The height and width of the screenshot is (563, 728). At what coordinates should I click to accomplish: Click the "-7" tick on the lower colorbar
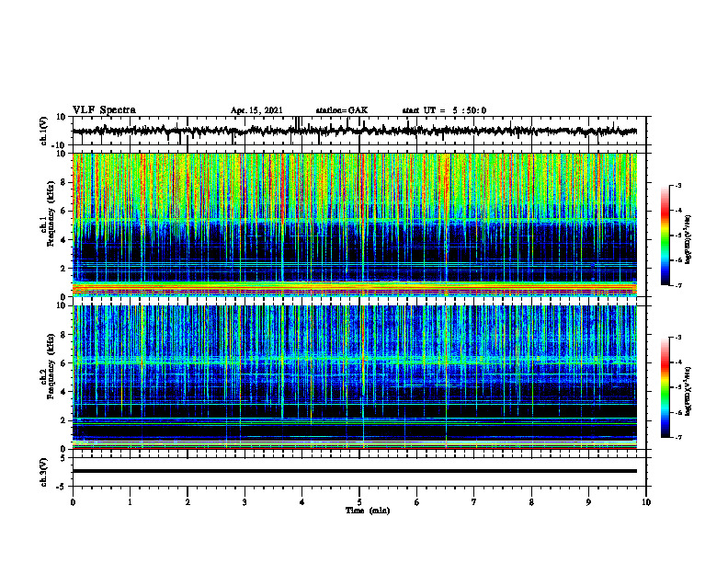(x=678, y=438)
